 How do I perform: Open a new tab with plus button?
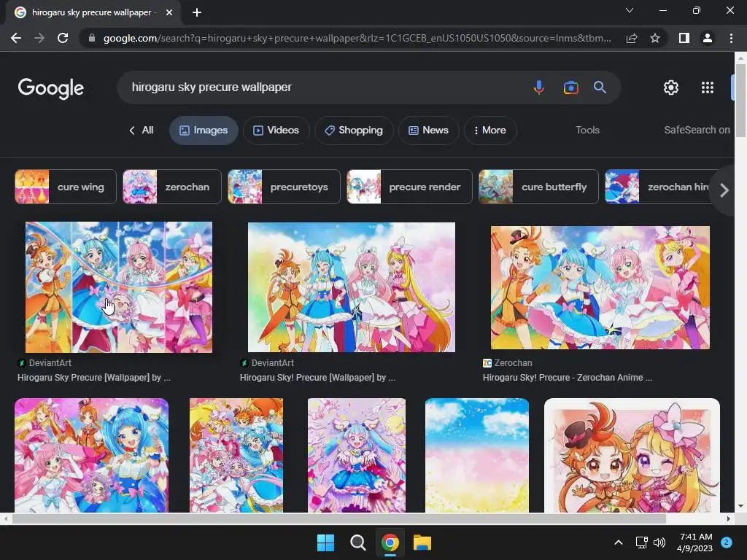pos(197,12)
